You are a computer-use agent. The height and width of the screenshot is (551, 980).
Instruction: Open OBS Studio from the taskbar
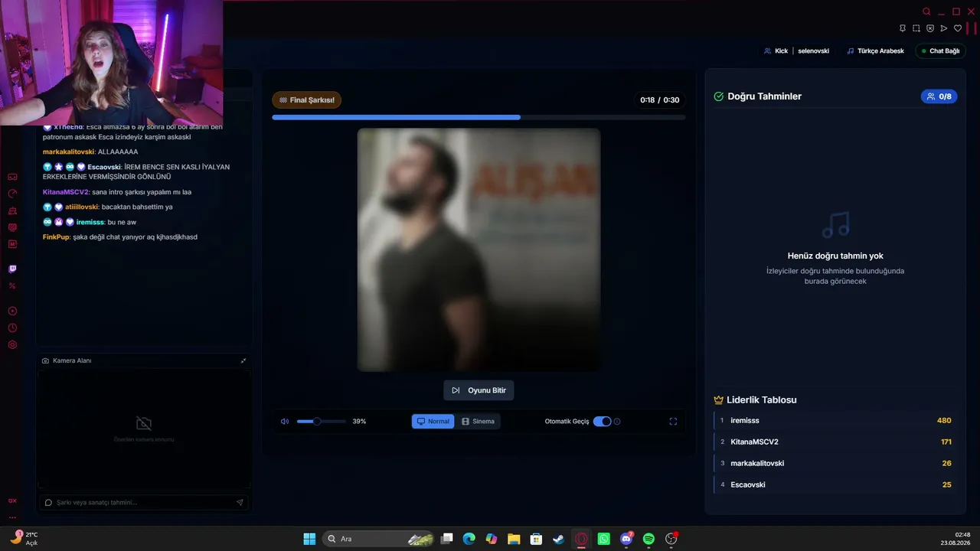pos(671,539)
